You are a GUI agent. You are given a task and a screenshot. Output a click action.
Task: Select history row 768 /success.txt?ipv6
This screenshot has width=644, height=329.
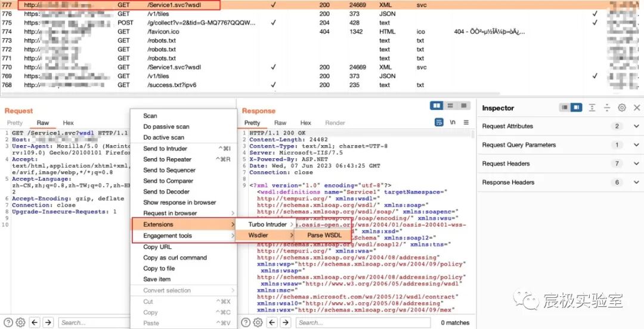(322, 85)
